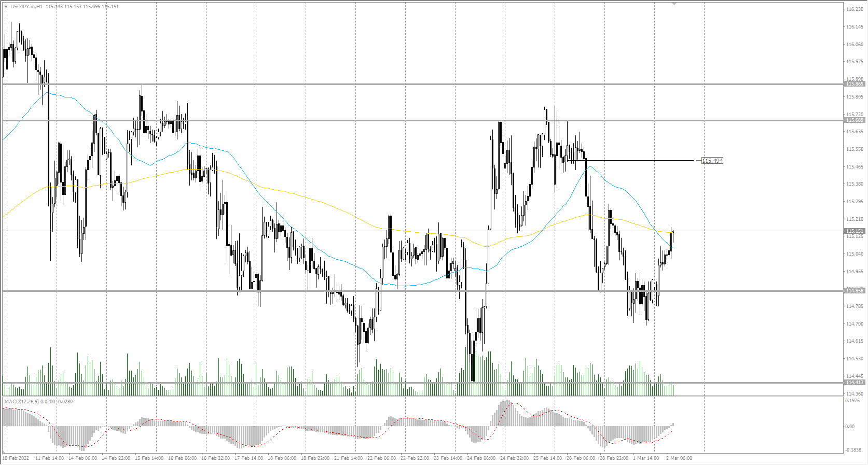868x465 pixels.
Task: Select the horizontal level label 114.858
Action: pos(855,291)
